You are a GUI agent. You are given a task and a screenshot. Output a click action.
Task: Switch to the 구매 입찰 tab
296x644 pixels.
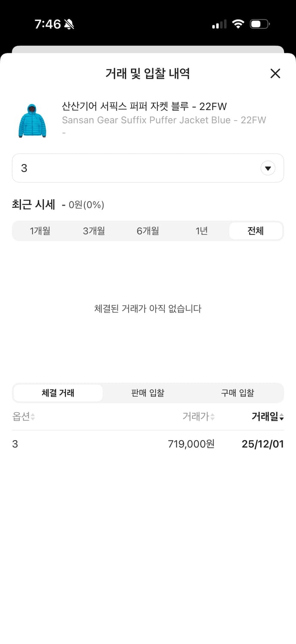click(238, 392)
